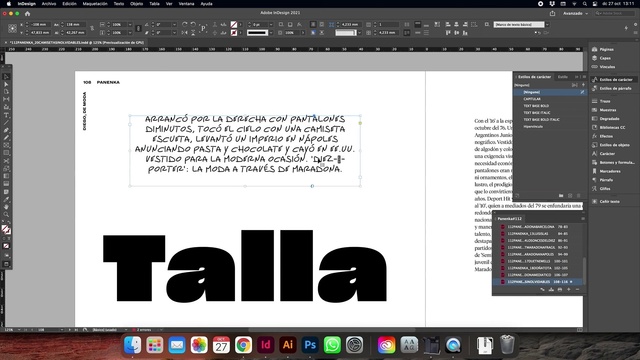Click rotate 90° clockwise icon
640x360 pixels.
pos(185,24)
